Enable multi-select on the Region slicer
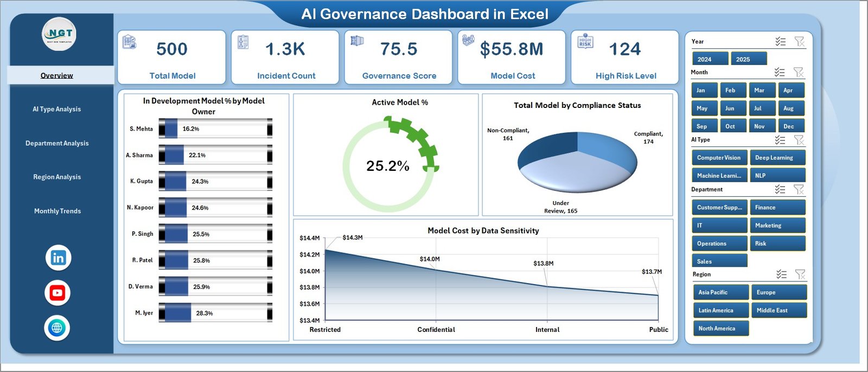This screenshot has width=868, height=372. (x=781, y=274)
